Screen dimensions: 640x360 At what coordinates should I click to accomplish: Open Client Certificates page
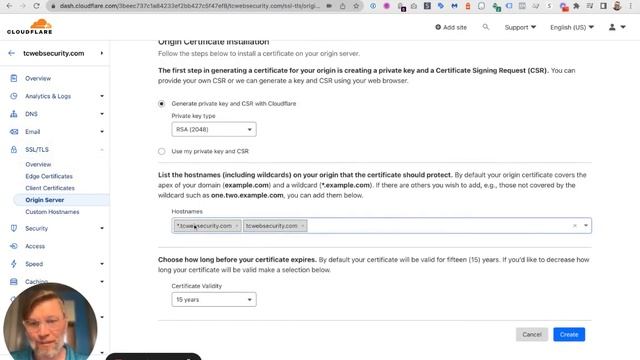click(50, 188)
